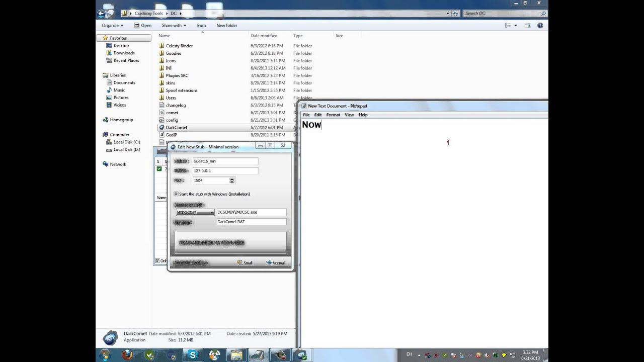Screen dimensions: 644x362
Task: Open the Destination Path dropdown
Action: tap(195, 213)
